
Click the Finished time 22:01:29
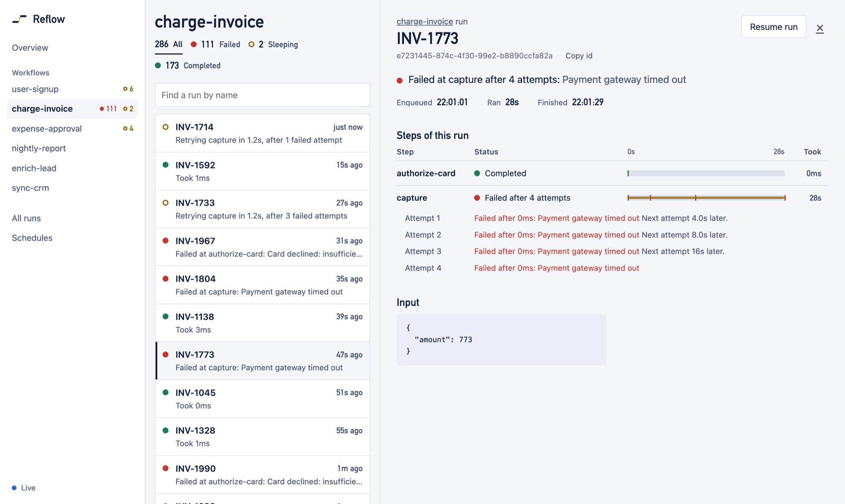click(x=588, y=102)
